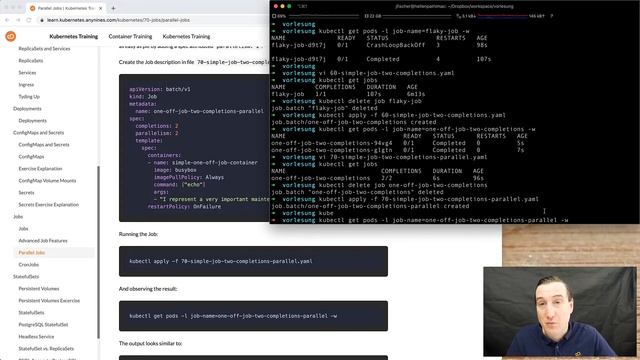Close terminal window with red button

click(x=276, y=6)
